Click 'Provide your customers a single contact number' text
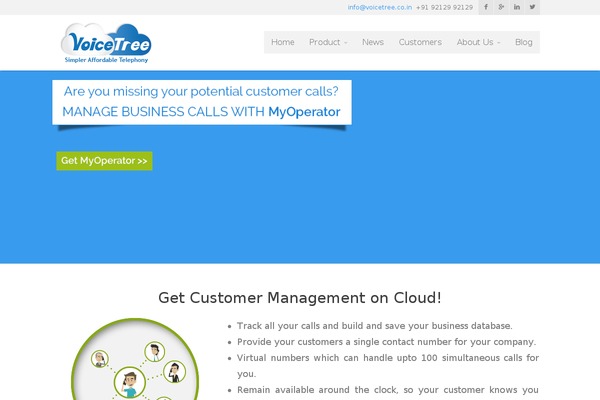Screen dimensions: 600x400 (386, 342)
